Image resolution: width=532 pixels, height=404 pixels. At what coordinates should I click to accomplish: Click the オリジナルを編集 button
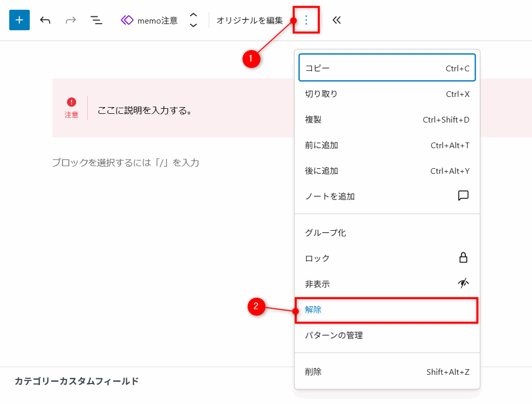[249, 20]
